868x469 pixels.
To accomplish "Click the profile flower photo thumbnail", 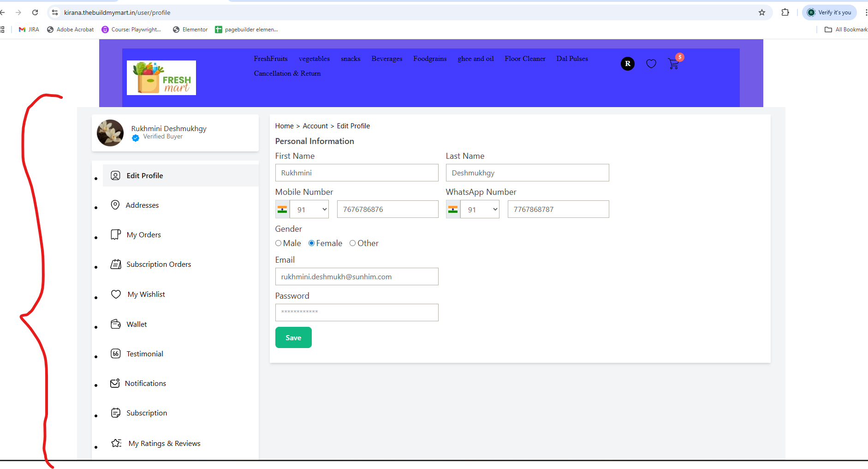I will [x=110, y=133].
